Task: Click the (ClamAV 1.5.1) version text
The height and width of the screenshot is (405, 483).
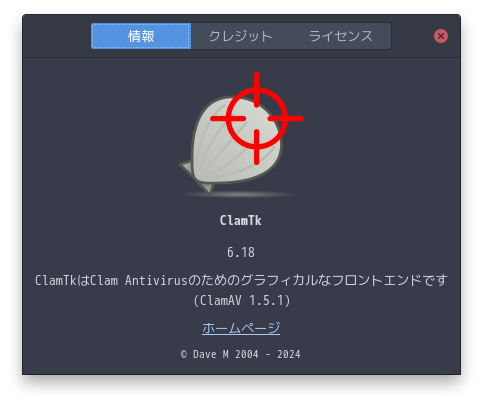Action: pos(242,301)
